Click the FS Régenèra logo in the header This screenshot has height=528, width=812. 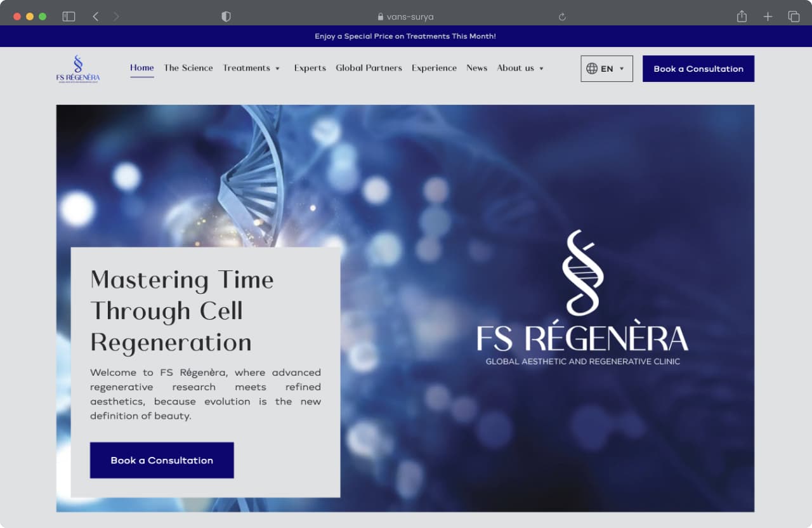(x=77, y=69)
